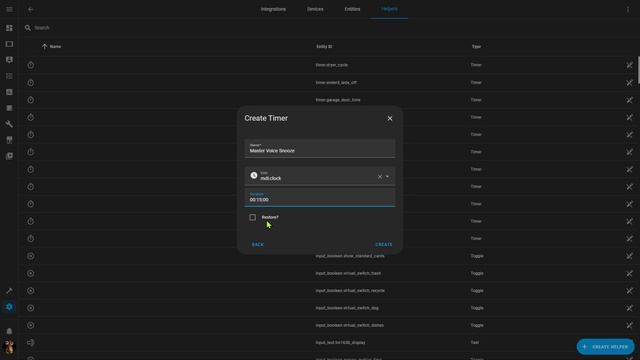Click the Create button in the dialog
The width and height of the screenshot is (640, 360).
point(384,244)
